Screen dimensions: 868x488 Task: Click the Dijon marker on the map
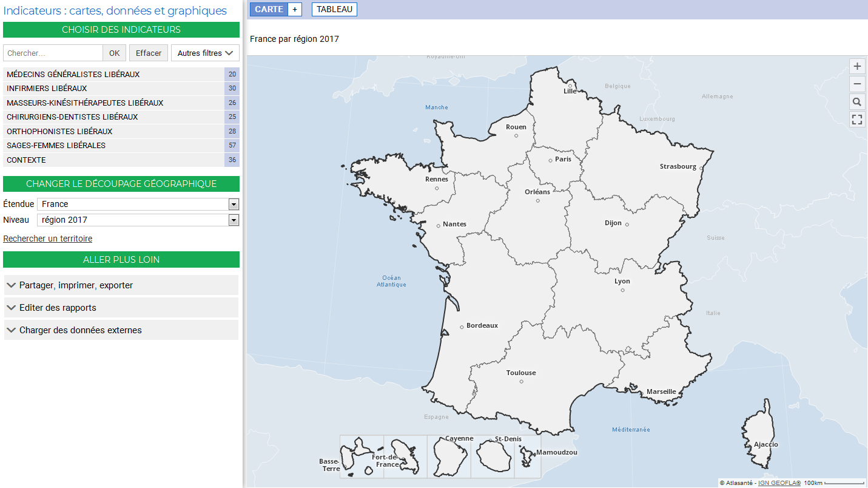[627, 225]
